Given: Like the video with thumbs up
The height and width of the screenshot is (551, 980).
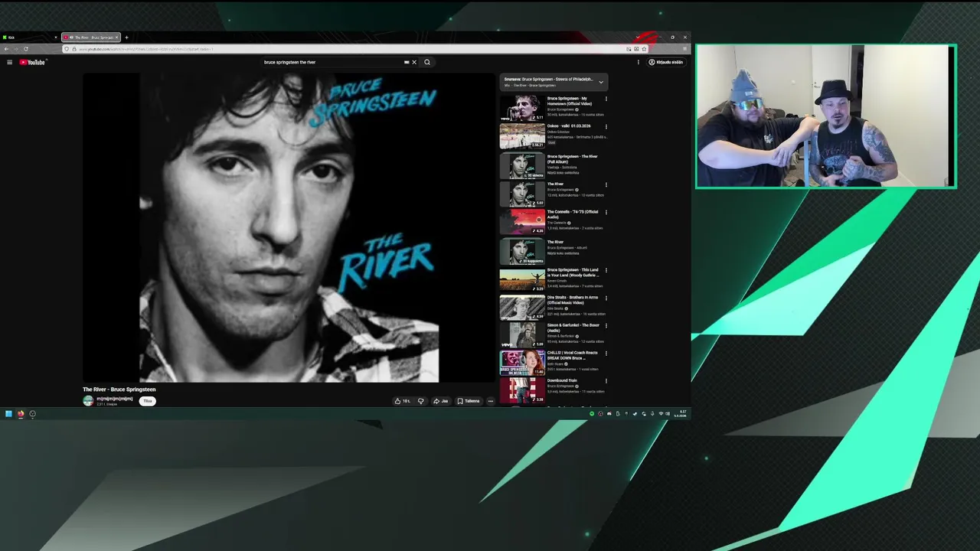Looking at the screenshot, I should coord(402,401).
